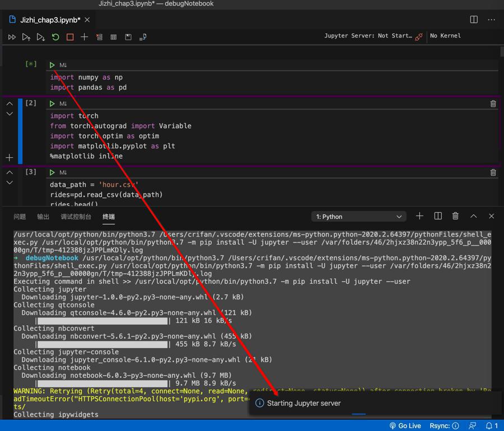This screenshot has height=431, width=504.
Task: Toggle split editor layout button
Action: [x=474, y=20]
